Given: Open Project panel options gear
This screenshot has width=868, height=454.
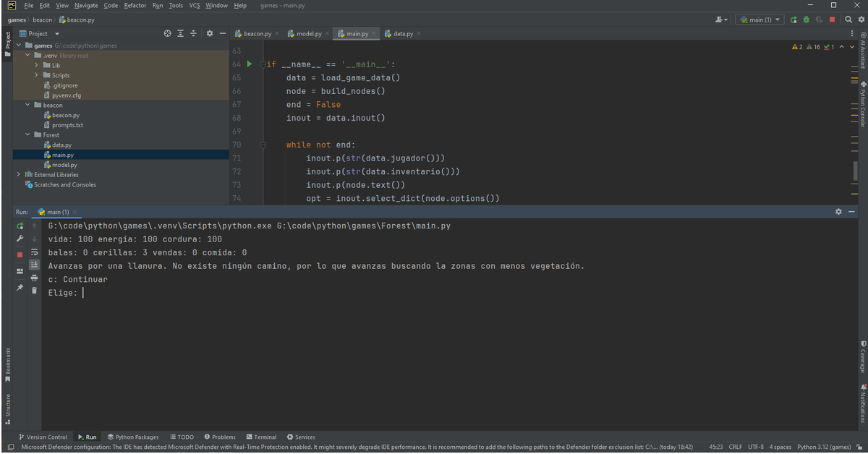Looking at the screenshot, I should (210, 33).
